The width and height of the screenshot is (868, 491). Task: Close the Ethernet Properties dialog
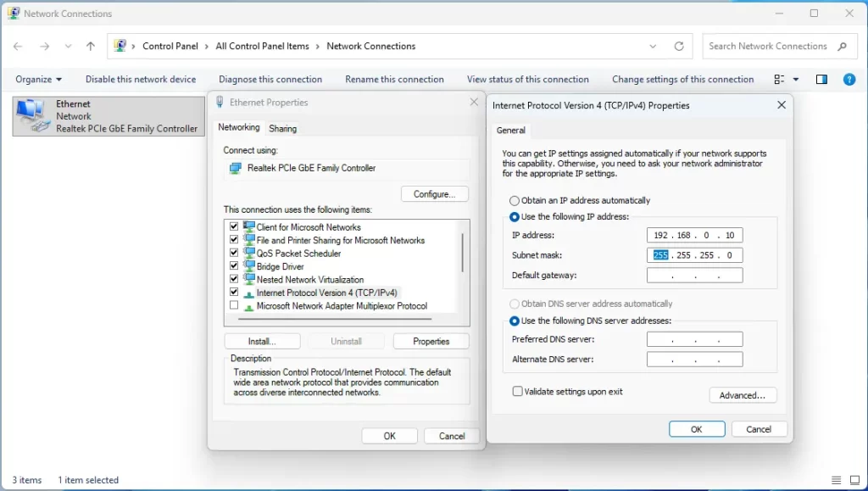click(474, 102)
